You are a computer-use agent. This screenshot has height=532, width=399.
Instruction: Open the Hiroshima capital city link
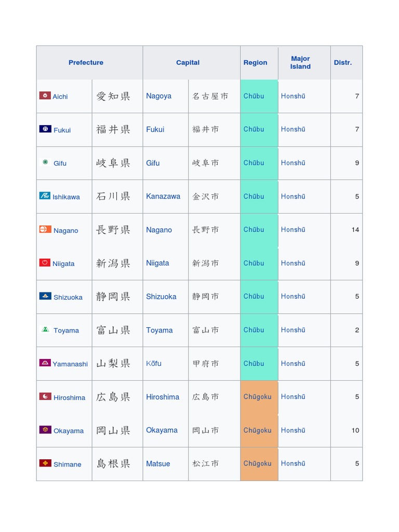tap(163, 397)
